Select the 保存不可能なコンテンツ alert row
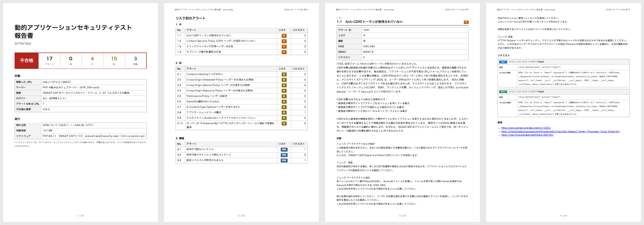The width and height of the screenshot is (644, 225). 242,149
